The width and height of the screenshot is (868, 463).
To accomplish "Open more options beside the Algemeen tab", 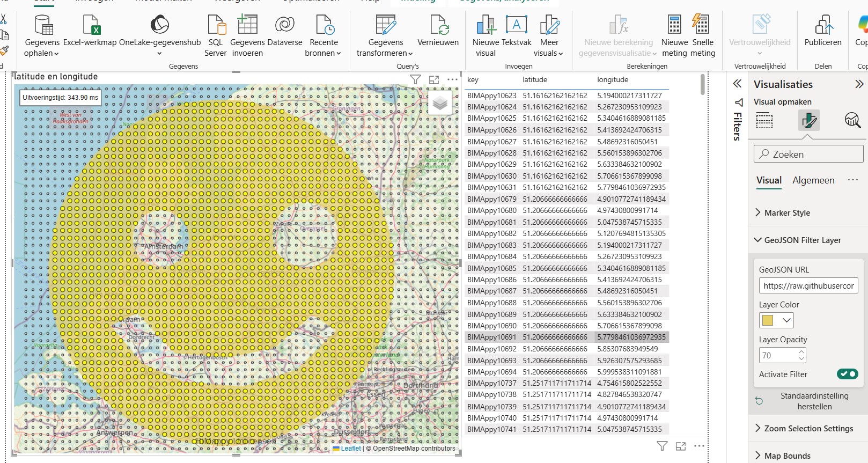I will tap(853, 180).
